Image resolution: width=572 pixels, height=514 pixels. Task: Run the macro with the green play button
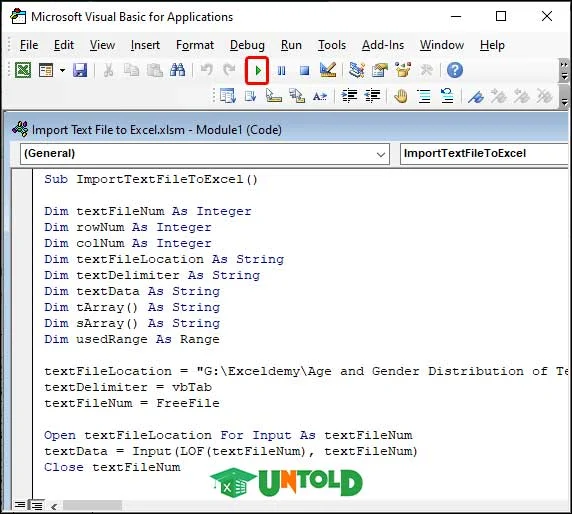(x=258, y=70)
